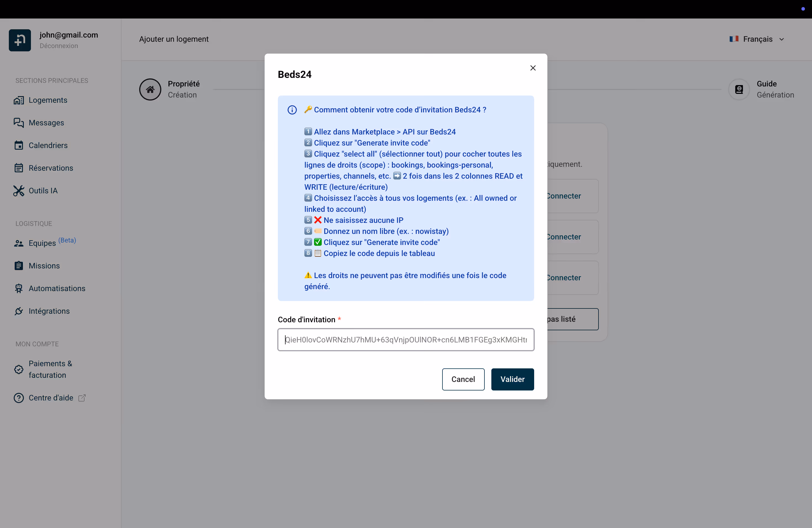This screenshot has width=812, height=528.
Task: Open Centre d'aide external link
Action: click(x=51, y=398)
